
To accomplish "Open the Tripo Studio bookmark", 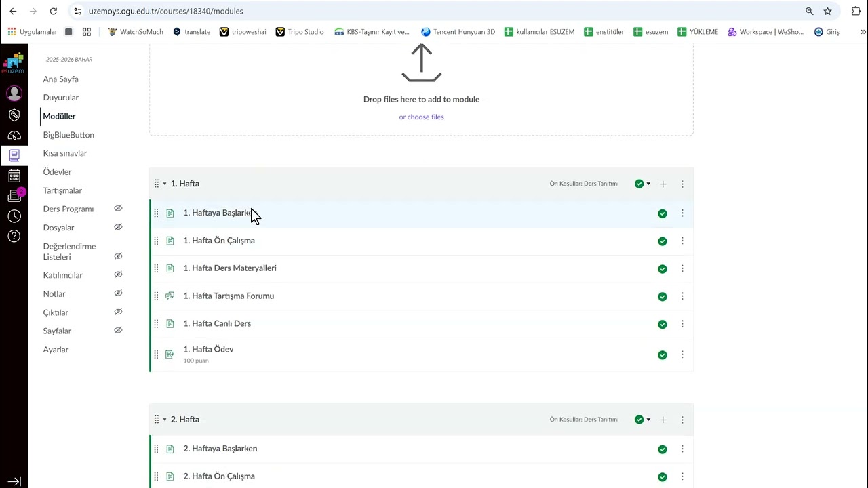I will [x=299, y=32].
